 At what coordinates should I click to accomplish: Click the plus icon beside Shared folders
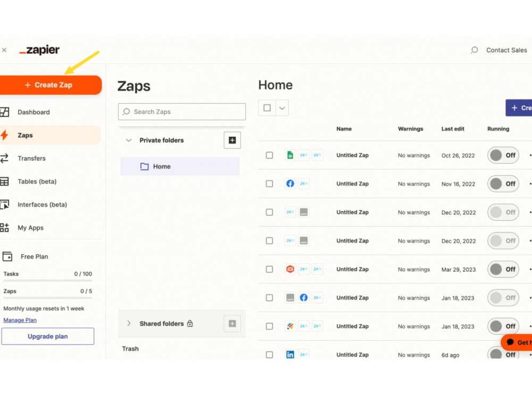point(232,323)
